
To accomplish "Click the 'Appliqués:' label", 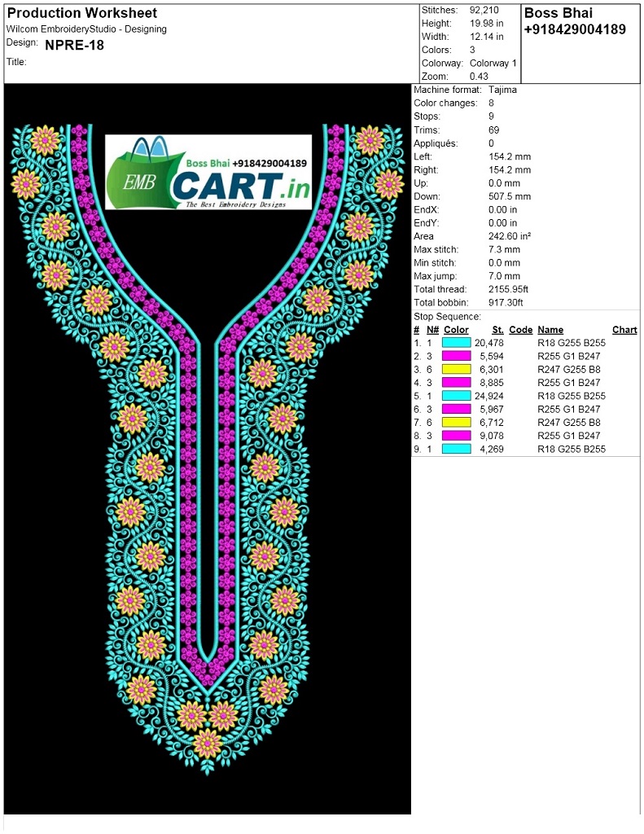I will pyautogui.click(x=436, y=143).
